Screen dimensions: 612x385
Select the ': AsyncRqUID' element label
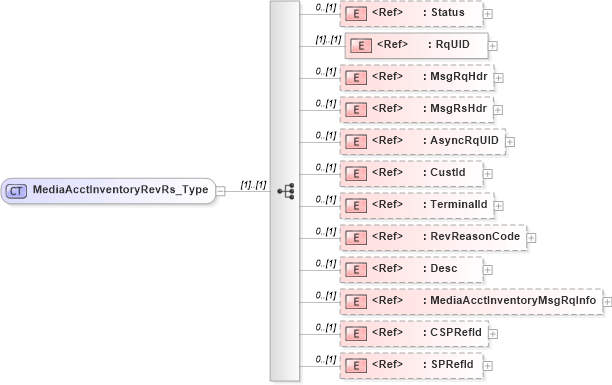click(x=461, y=141)
